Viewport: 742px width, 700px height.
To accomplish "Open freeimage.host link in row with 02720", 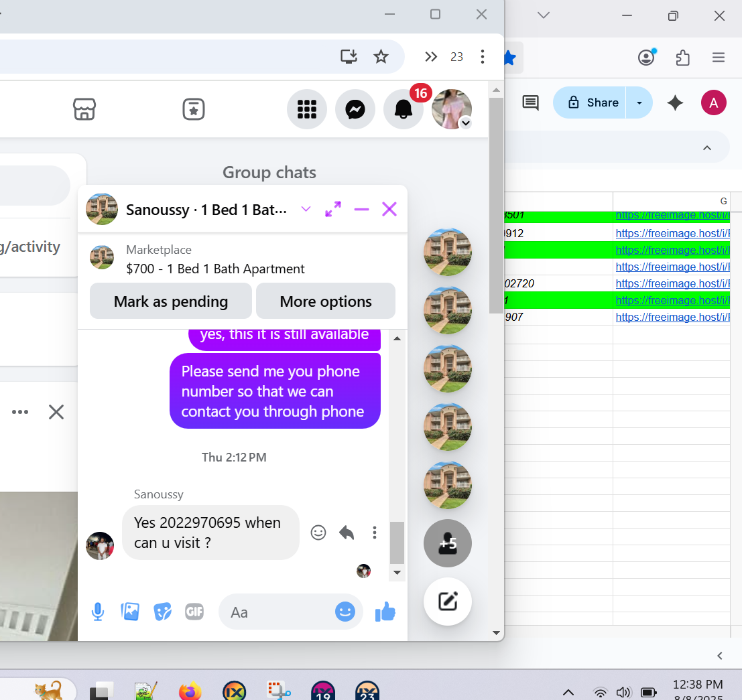I will tap(672, 283).
